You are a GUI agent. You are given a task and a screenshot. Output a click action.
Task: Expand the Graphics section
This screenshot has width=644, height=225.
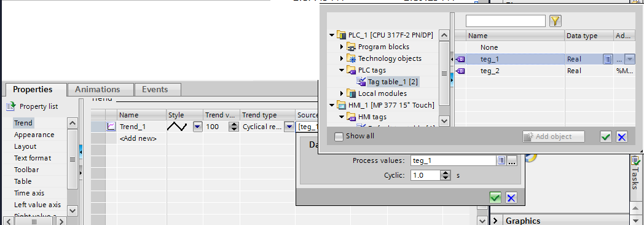point(496,221)
